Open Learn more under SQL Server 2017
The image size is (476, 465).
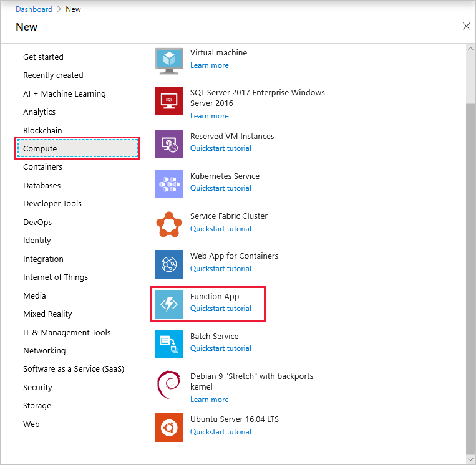coord(210,116)
